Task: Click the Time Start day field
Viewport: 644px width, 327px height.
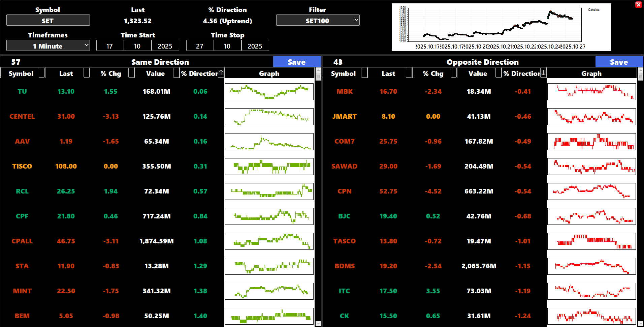Action: 110,46
